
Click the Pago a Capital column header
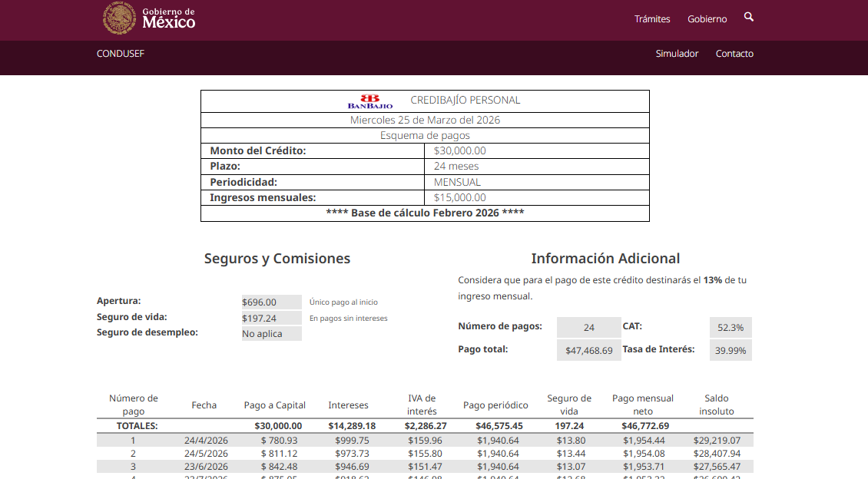point(274,405)
